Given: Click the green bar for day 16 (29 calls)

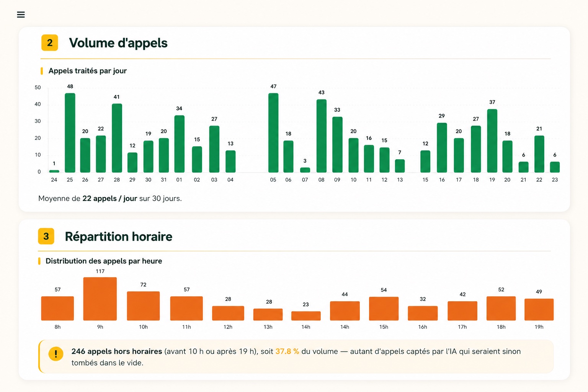Looking at the screenshot, I should 442,148.
